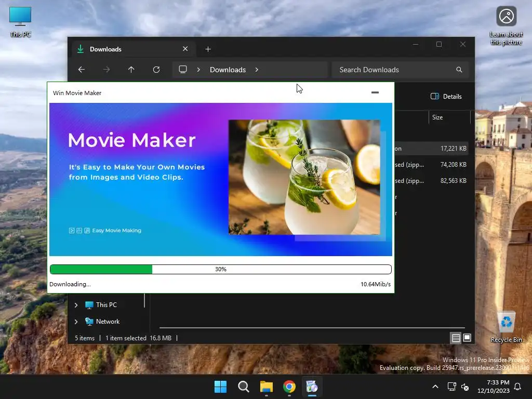Expand Network in navigation pane
The height and width of the screenshot is (399, 532).
click(76, 322)
